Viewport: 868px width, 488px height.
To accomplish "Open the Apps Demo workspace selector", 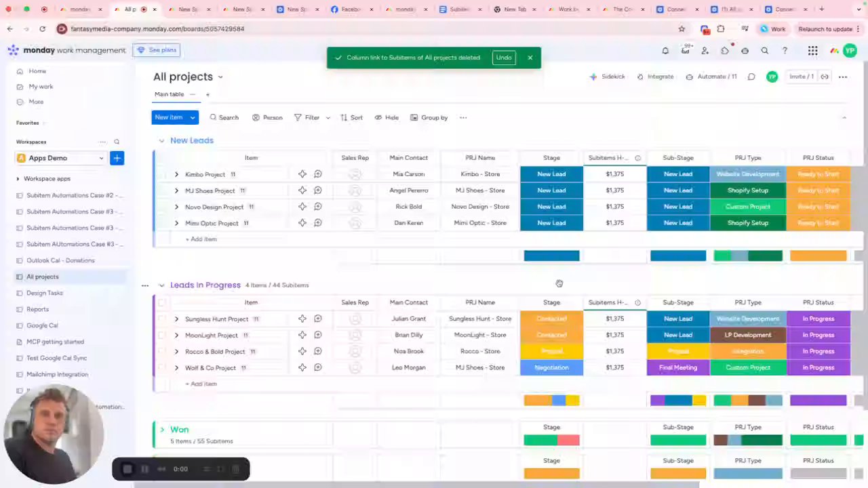I will [60, 158].
